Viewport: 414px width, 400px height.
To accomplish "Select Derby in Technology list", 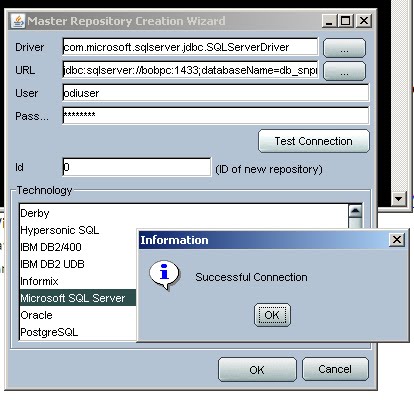I will point(183,213).
